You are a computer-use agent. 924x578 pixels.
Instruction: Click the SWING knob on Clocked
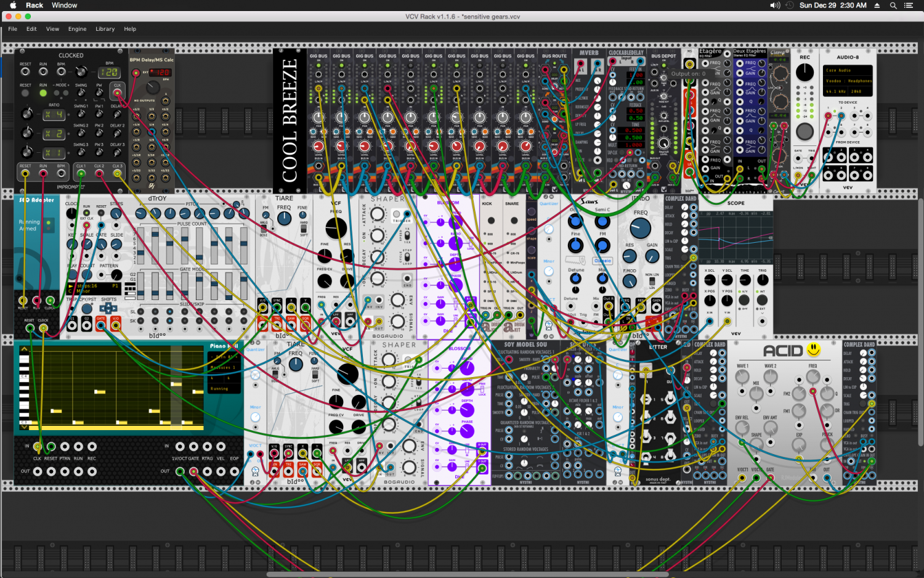pos(81,92)
